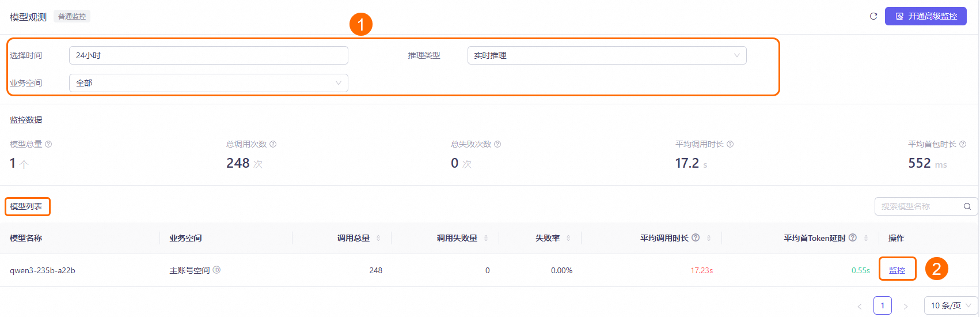Screen dimensions: 980x317
Task: Click the help icon next to 总失败次数
Action: 497,144
